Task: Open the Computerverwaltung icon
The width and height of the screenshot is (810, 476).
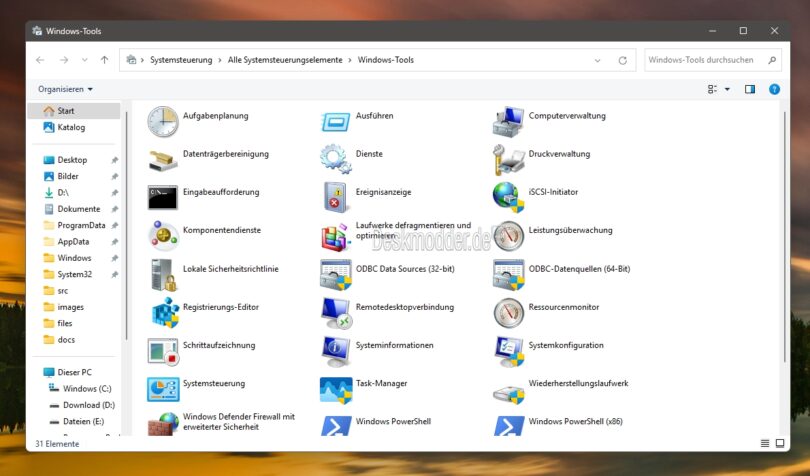Action: point(508,121)
